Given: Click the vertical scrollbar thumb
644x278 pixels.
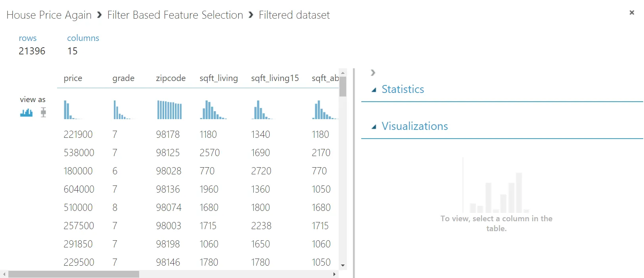Looking at the screenshot, I should click(x=343, y=87).
